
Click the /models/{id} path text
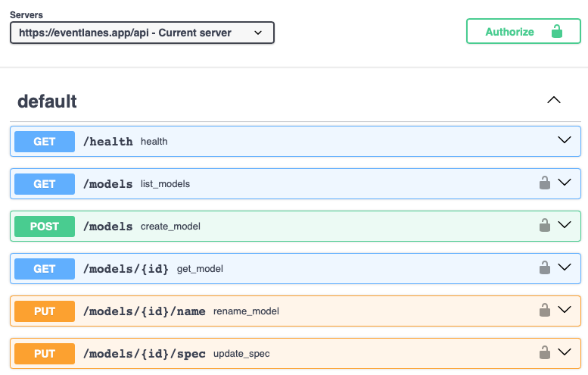[x=126, y=269]
